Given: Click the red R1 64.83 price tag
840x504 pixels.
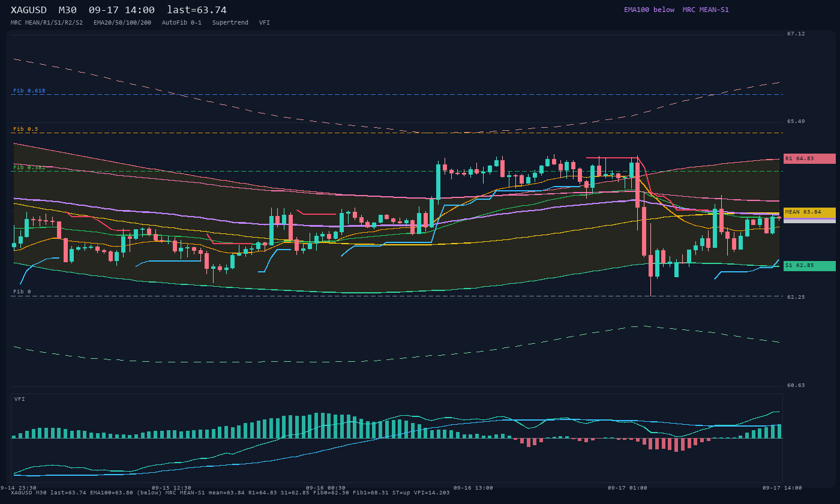Looking at the screenshot, I should [809, 158].
